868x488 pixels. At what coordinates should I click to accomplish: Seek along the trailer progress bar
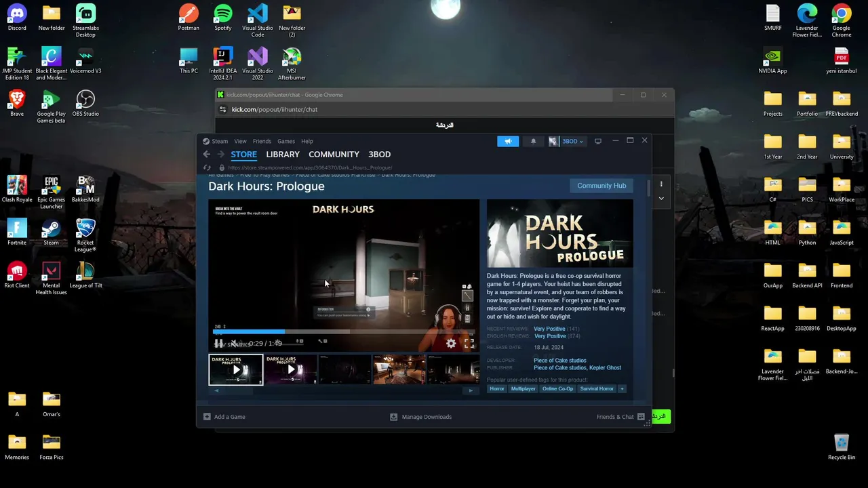point(344,332)
